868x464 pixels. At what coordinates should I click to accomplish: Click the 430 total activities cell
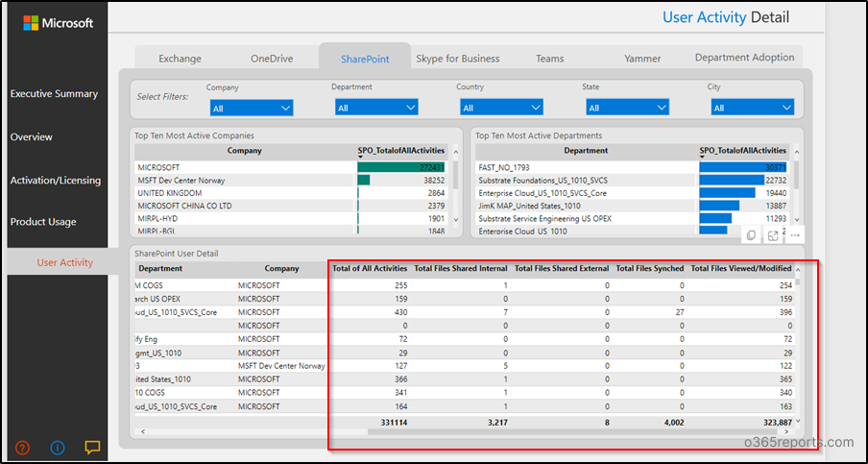coord(401,312)
